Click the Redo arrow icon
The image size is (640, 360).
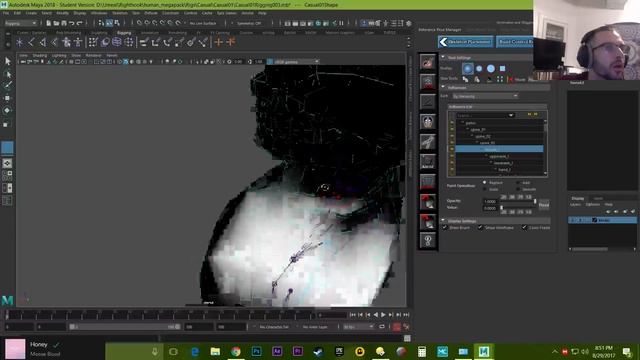(80, 23)
